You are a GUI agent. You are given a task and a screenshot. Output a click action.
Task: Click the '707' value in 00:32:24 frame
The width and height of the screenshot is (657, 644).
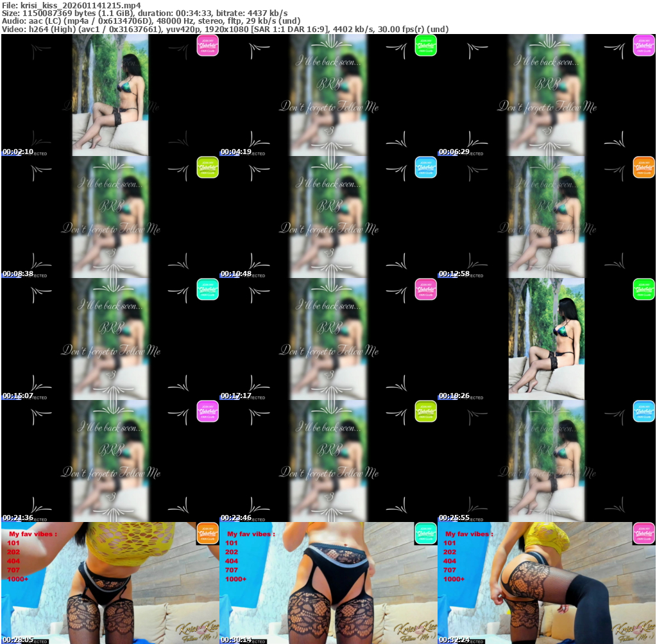[450, 570]
